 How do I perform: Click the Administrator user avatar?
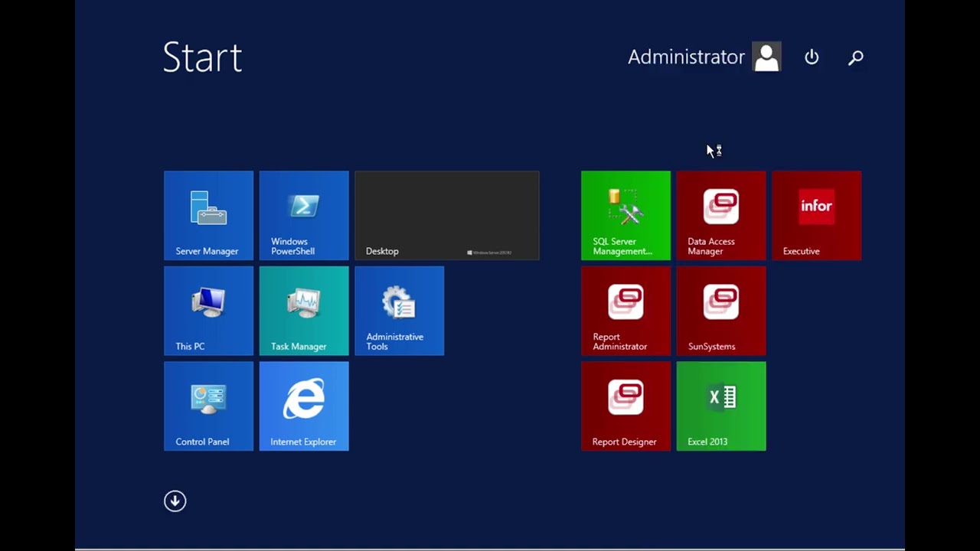tap(766, 57)
